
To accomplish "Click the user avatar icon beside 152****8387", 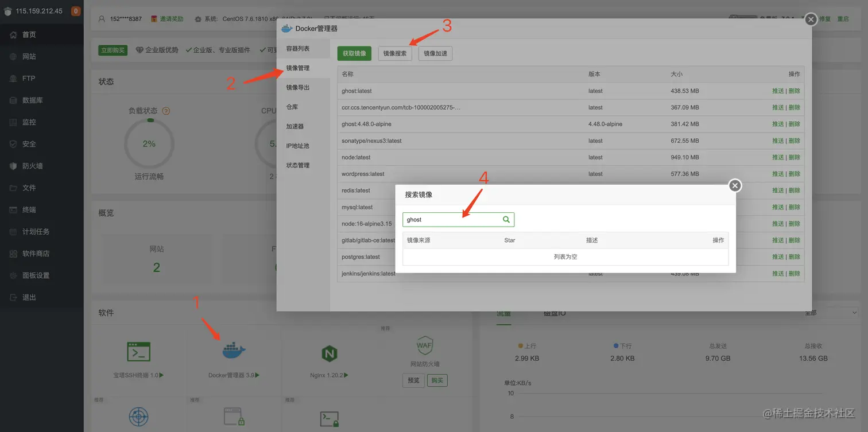I will tap(102, 18).
